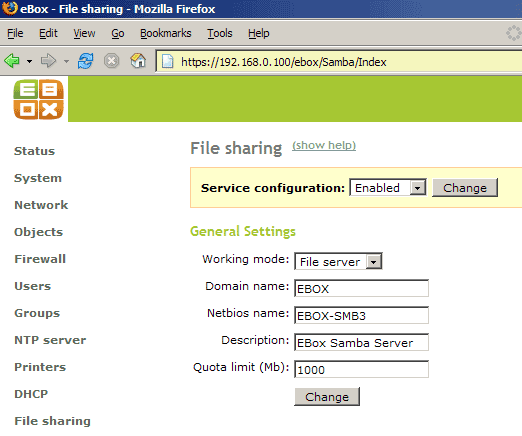The height and width of the screenshot is (436, 522).
Task: Open the Network section in sidebar
Action: tap(41, 205)
